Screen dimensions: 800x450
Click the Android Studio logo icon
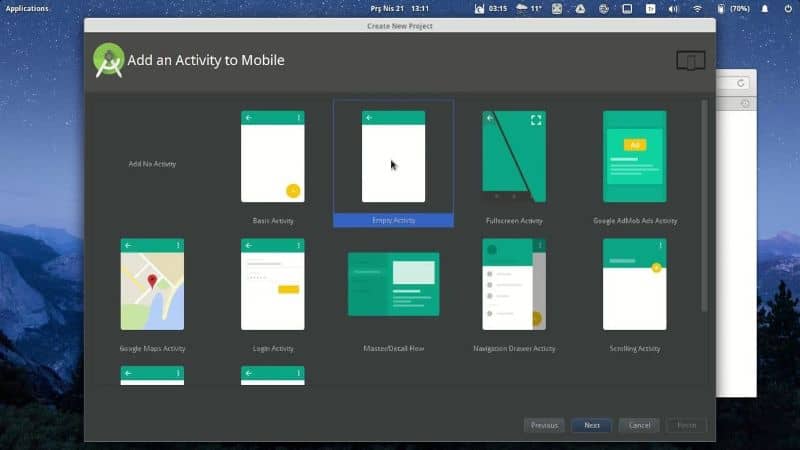109,60
